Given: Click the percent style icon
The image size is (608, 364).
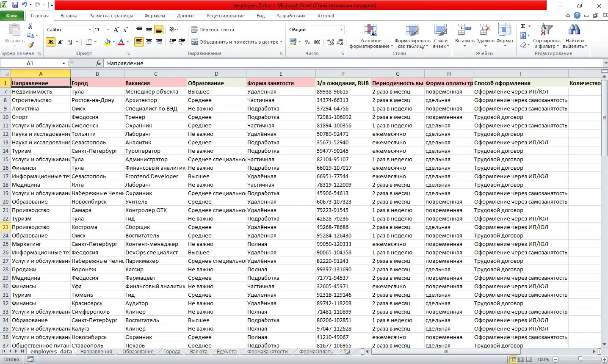Looking at the screenshot, I should click(x=307, y=42).
